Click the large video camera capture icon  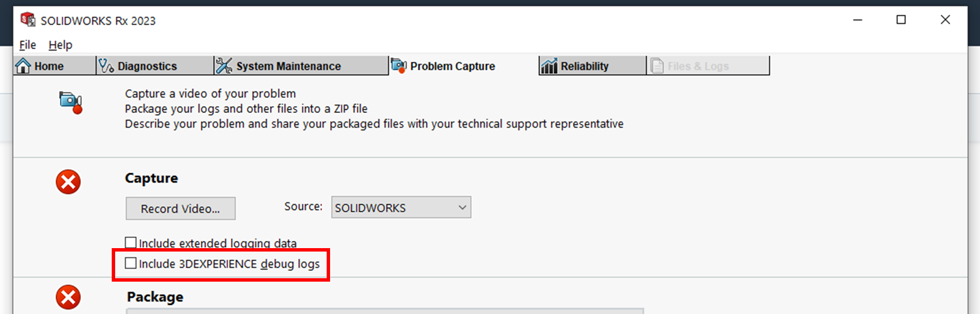point(71,102)
